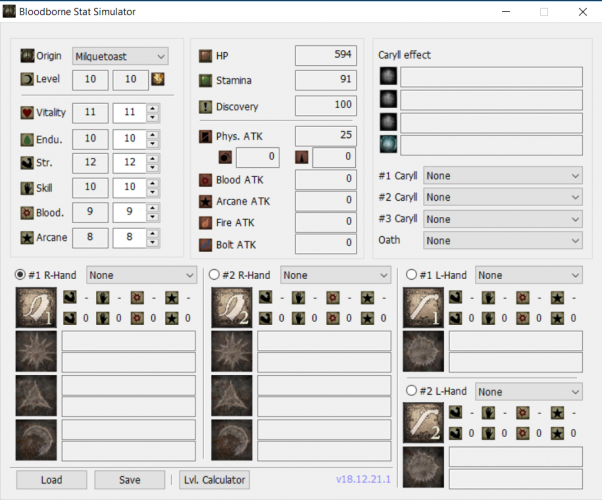The height and width of the screenshot is (500, 602).
Task: Click the Level moon icon
Action: click(x=27, y=79)
